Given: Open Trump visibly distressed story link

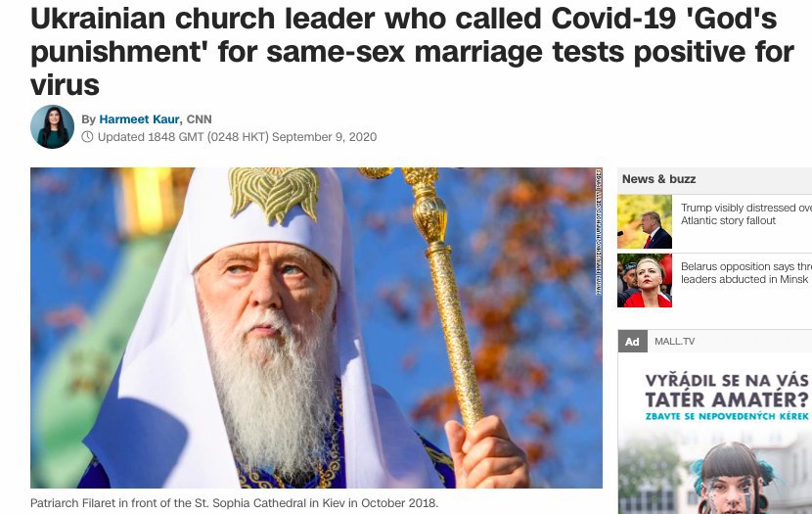Looking at the screenshot, I should click(x=745, y=214).
